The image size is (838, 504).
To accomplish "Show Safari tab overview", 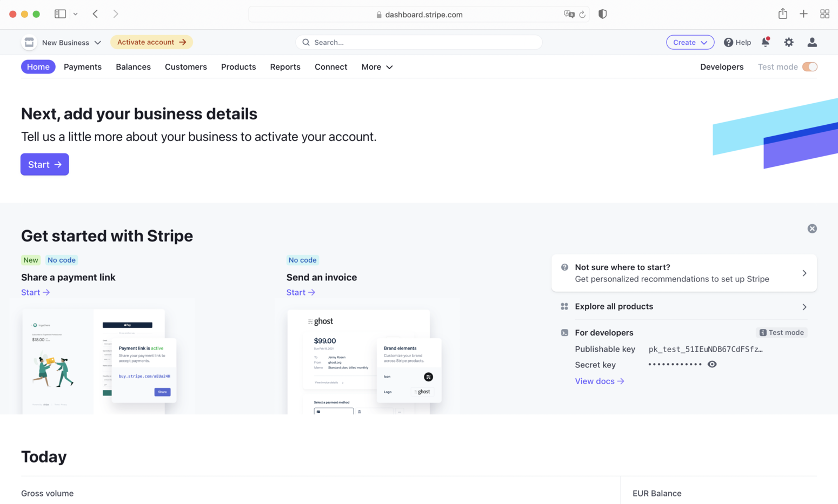I will (x=824, y=14).
